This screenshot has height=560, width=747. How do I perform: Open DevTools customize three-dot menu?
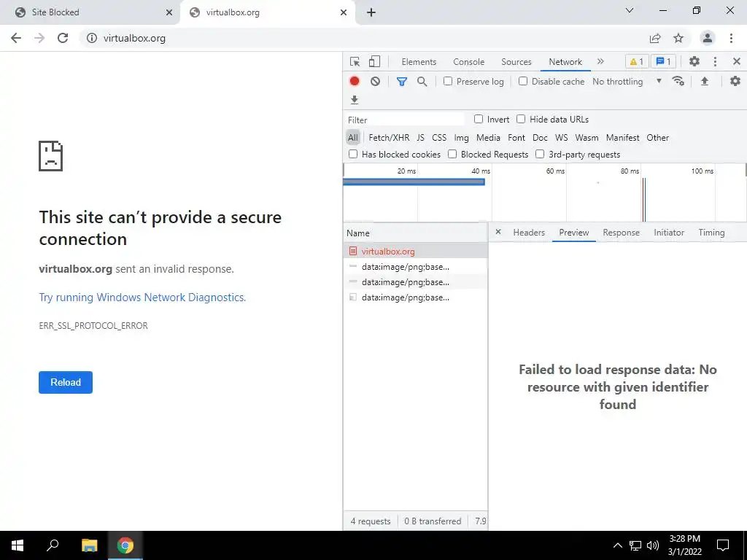[x=715, y=61]
